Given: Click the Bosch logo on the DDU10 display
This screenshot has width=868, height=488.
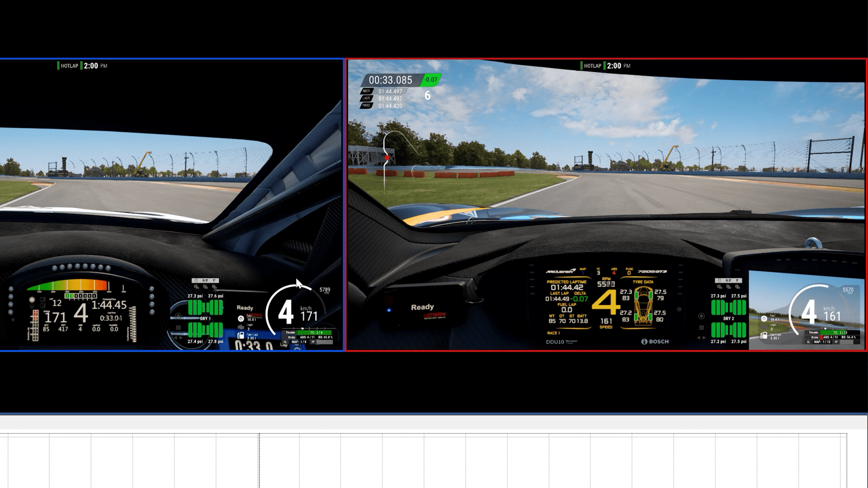Looking at the screenshot, I should click(655, 342).
